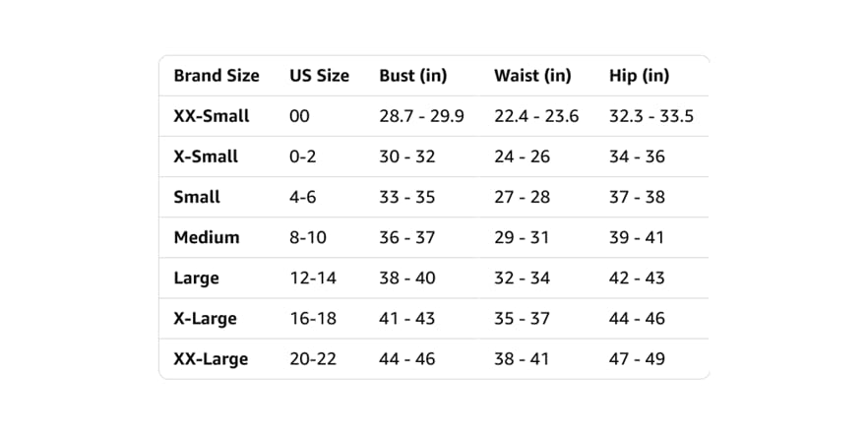The width and height of the screenshot is (868, 434).
Task: Click the US Size column header
Action: coord(320,75)
